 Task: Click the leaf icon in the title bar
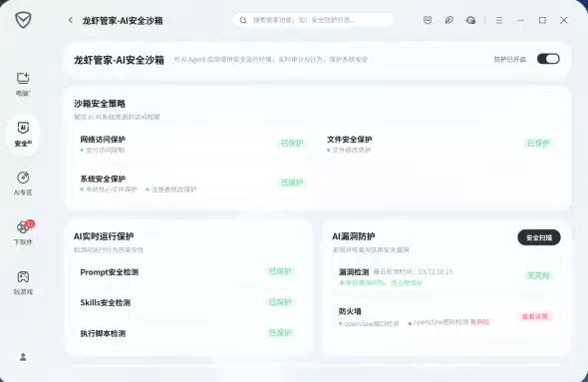(x=448, y=20)
